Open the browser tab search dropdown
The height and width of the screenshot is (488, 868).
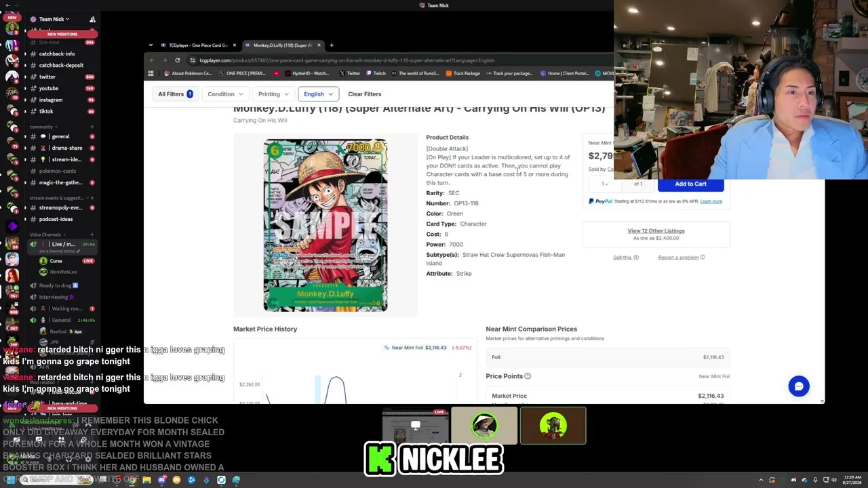151,45
